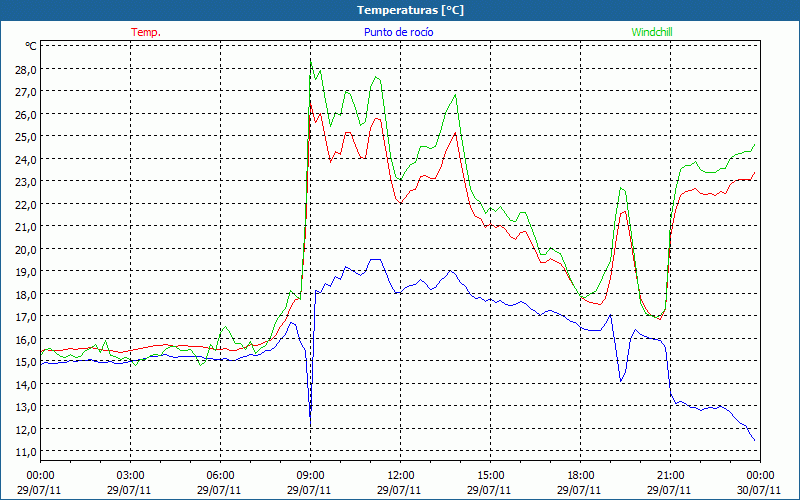Click the 20,0 y-axis value

26,249
